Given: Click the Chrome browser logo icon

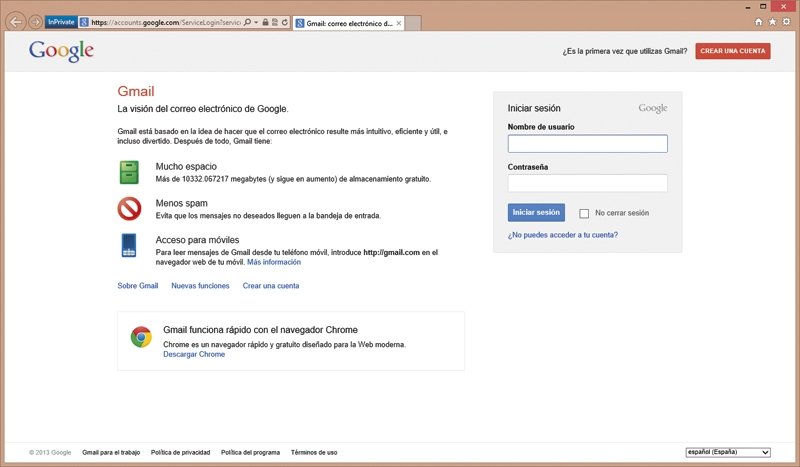Looking at the screenshot, I should pyautogui.click(x=141, y=337).
